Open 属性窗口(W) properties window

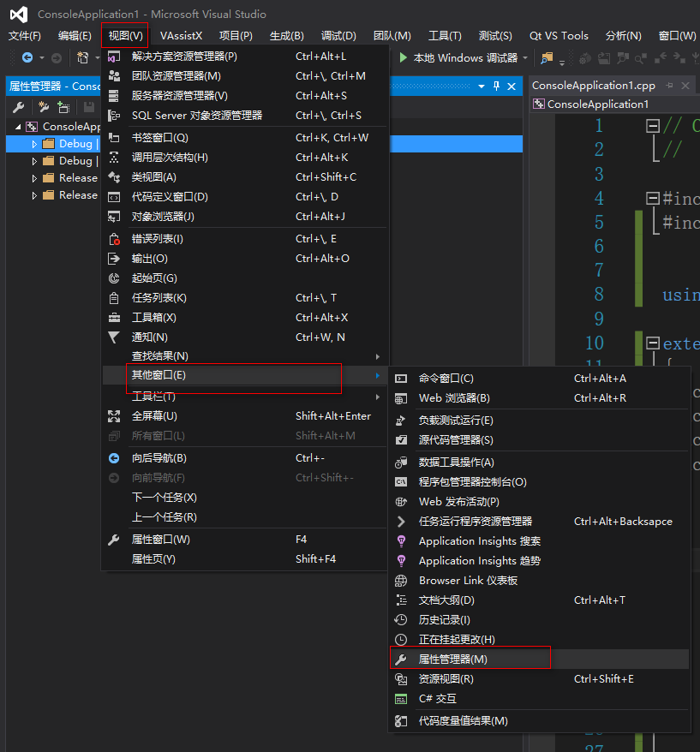click(245, 540)
